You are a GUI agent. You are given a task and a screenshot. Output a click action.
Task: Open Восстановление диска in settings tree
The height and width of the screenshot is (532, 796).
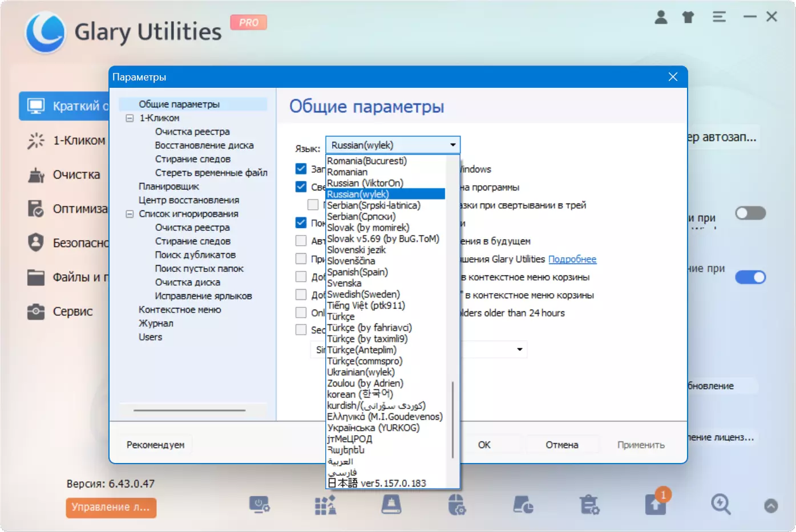pyautogui.click(x=204, y=145)
